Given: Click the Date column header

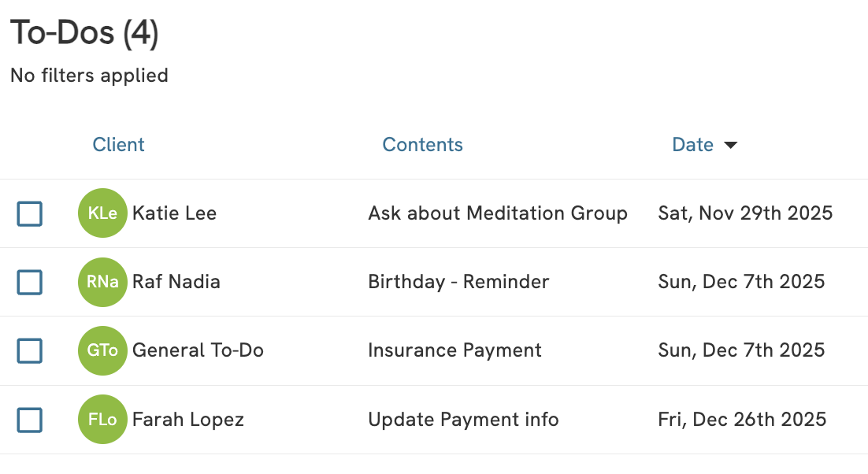Looking at the screenshot, I should point(692,145).
